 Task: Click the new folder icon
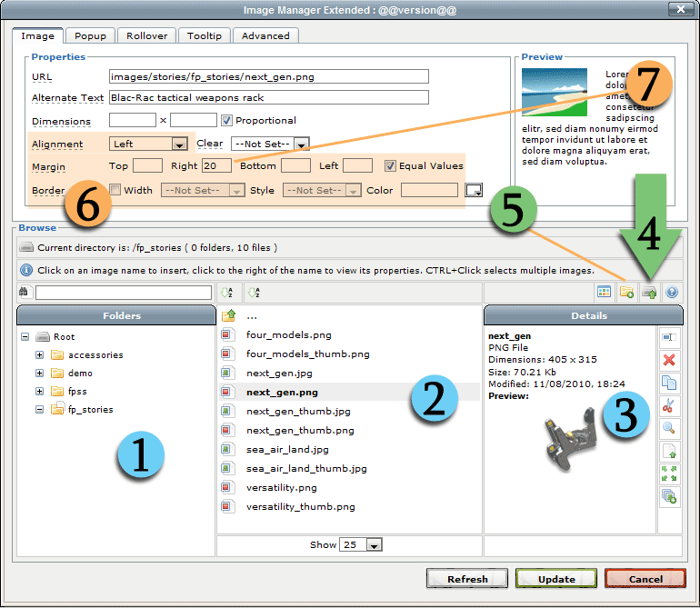click(x=626, y=293)
